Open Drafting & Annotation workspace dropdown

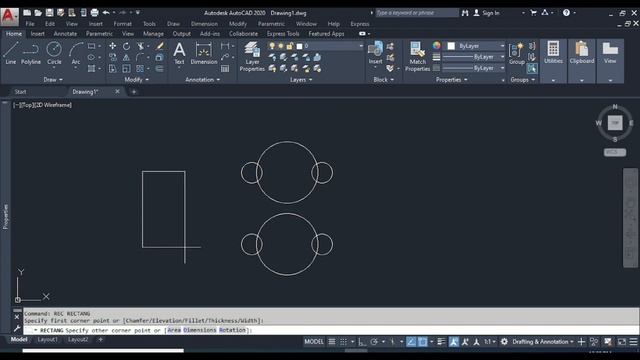pyautogui.click(x=543, y=342)
